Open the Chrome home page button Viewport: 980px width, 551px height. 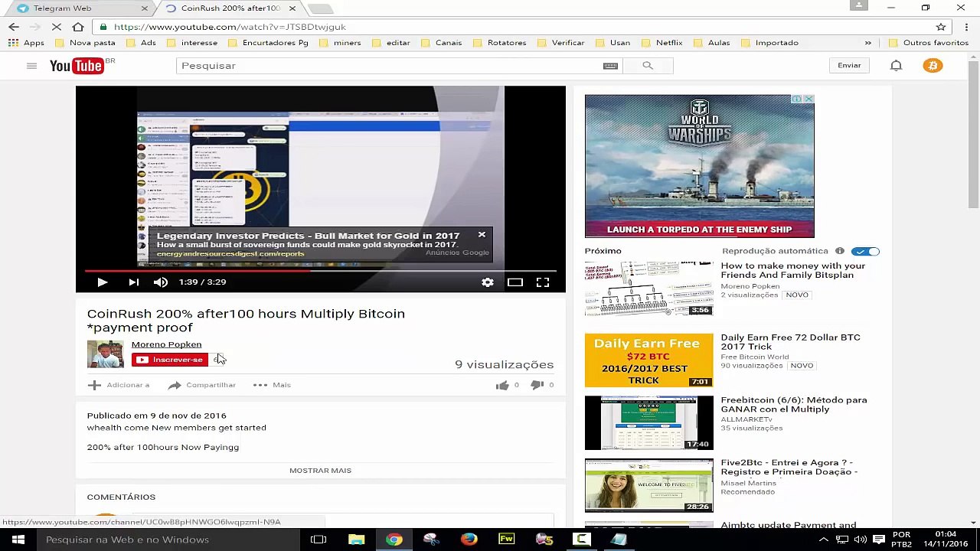pyautogui.click(x=78, y=27)
